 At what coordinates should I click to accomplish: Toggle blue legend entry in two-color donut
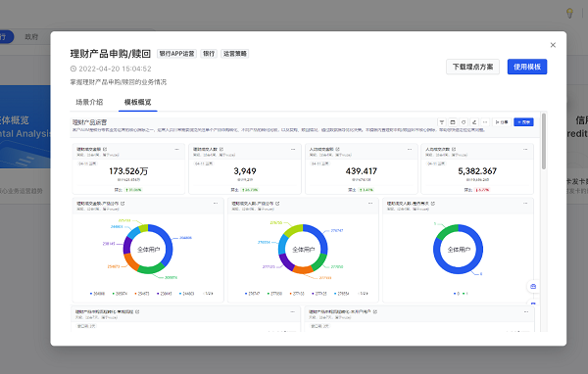click(456, 294)
